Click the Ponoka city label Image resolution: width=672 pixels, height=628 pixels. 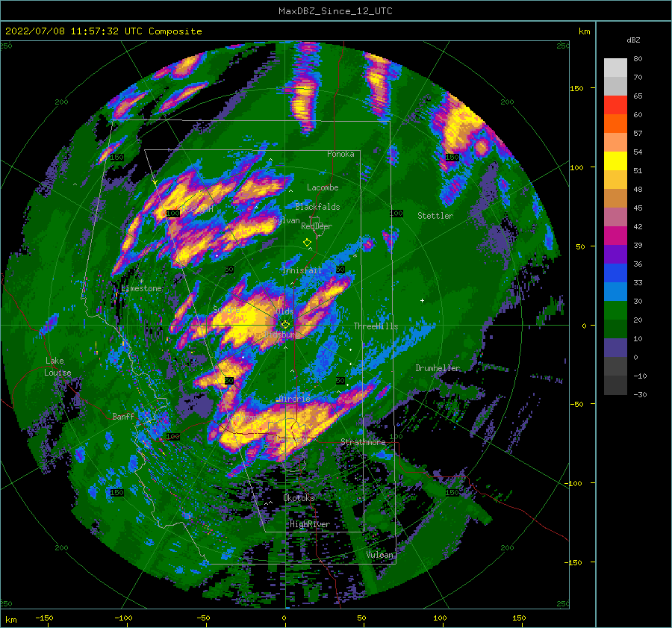[340, 154]
